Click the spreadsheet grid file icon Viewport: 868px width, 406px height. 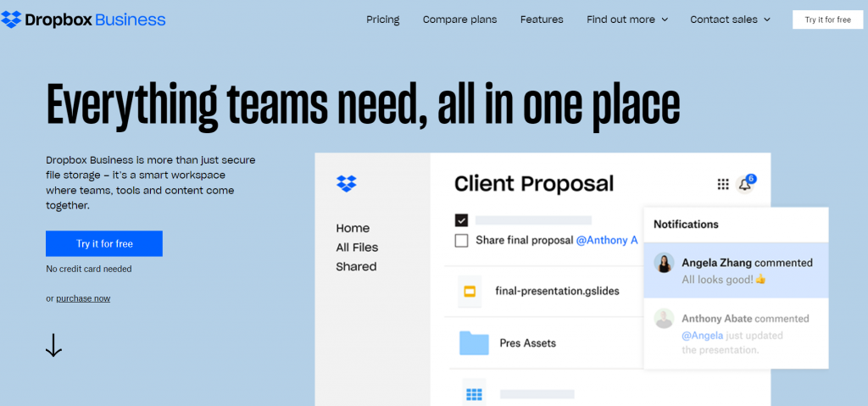point(475,394)
